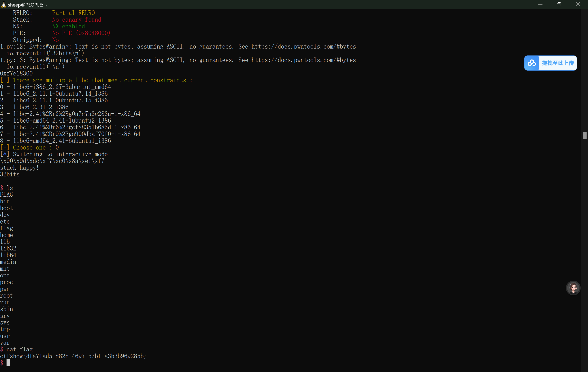Click the 'root' directory entry
The width and height of the screenshot is (588, 372).
(6, 296)
